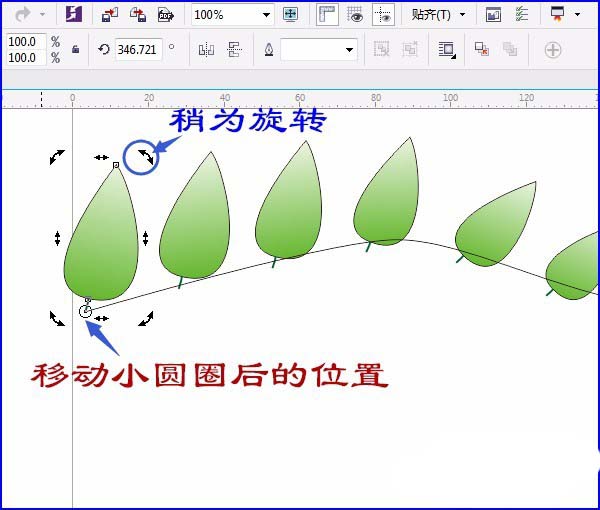
Task: Toggle the Lock Ratio padlock
Action: [76, 49]
